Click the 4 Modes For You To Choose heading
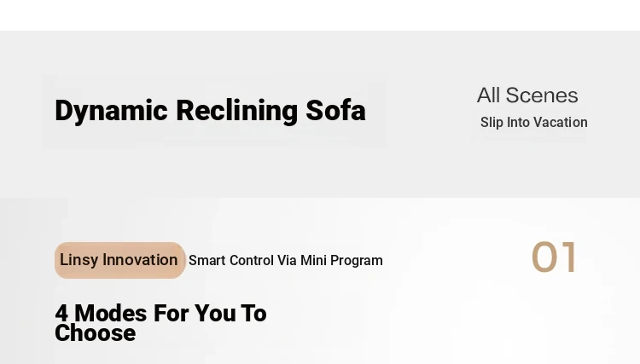640x364 pixels. [160, 323]
